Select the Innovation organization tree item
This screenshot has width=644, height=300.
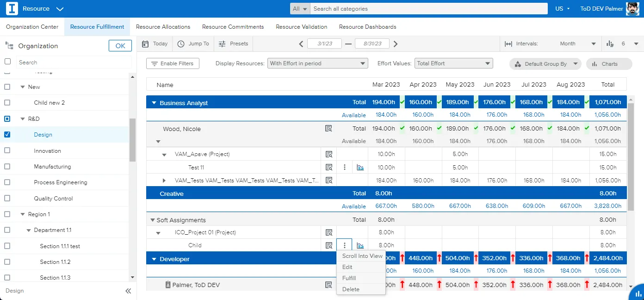click(47, 151)
